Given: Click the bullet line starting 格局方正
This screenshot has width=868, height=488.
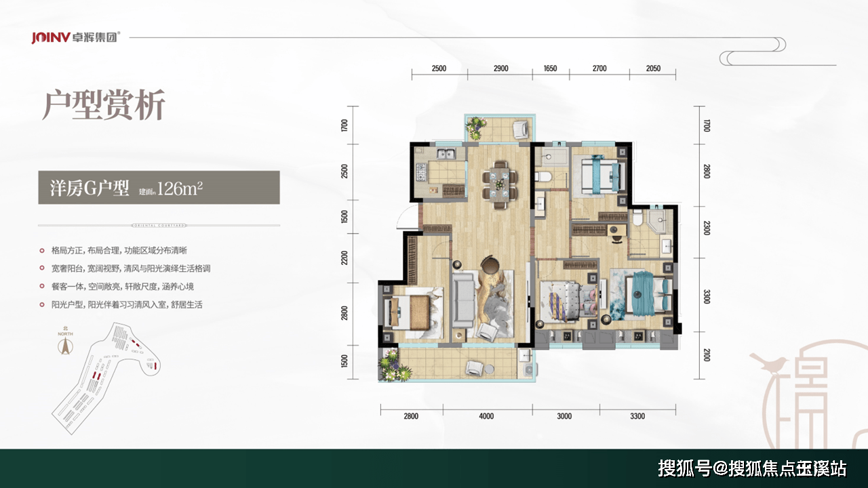Looking at the screenshot, I should (119, 249).
